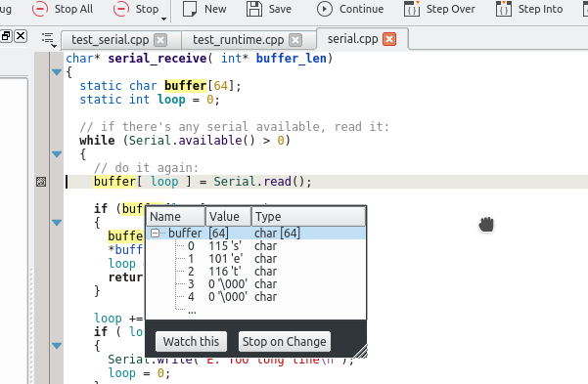Click the Type column header

coord(308,217)
